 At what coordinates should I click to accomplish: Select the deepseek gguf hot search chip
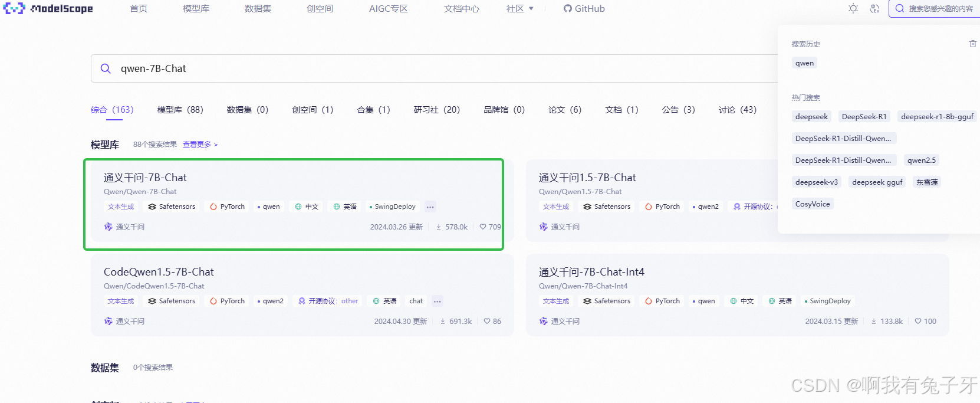[877, 182]
